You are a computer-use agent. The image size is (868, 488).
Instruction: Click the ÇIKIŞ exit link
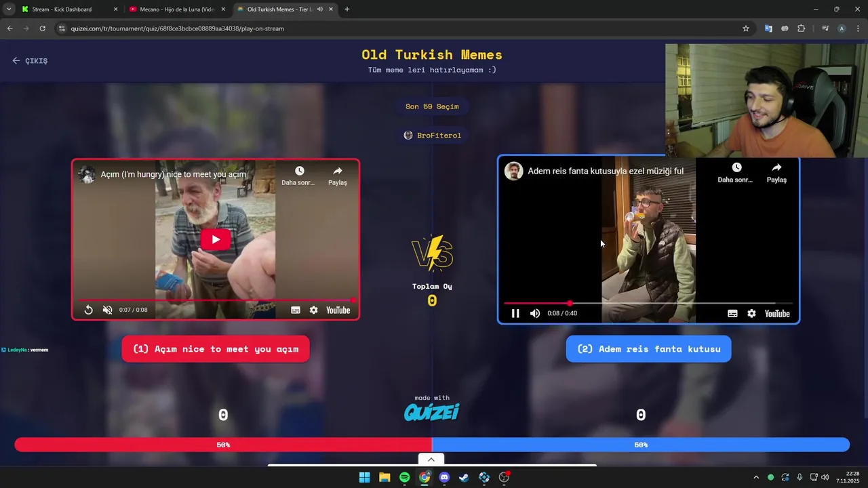[x=30, y=60]
